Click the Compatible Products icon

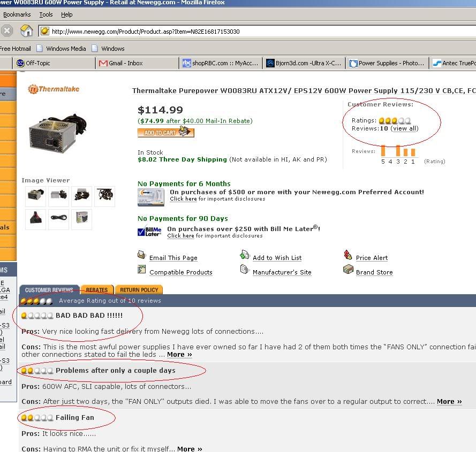point(141,269)
